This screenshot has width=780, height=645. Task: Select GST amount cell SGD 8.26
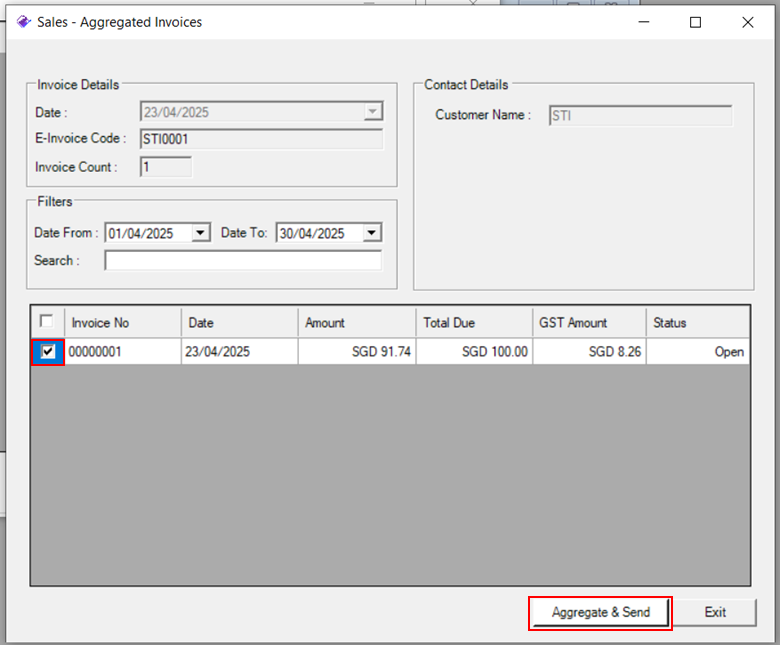coord(589,352)
